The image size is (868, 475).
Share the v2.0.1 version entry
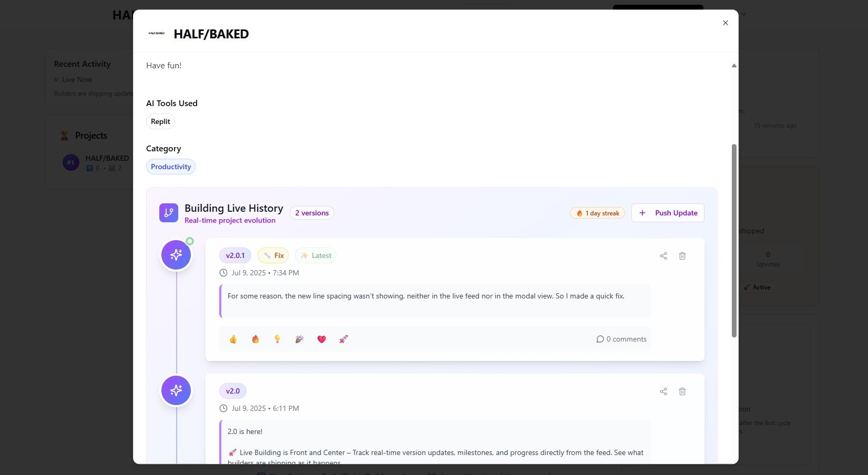click(x=663, y=256)
